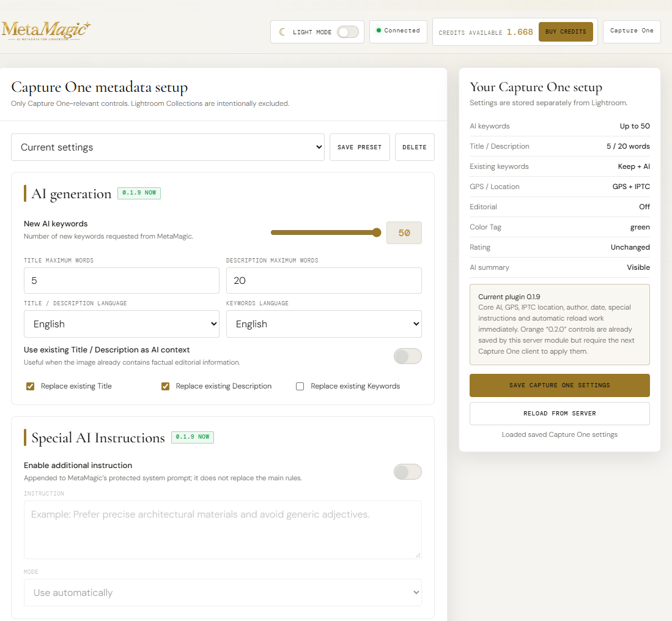Click the Connected status indicator

[398, 31]
